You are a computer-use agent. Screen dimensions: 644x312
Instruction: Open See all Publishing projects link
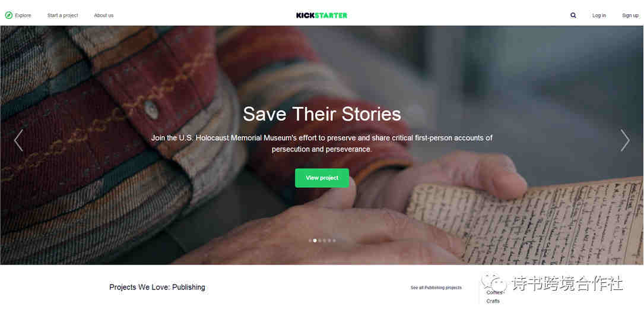(436, 288)
